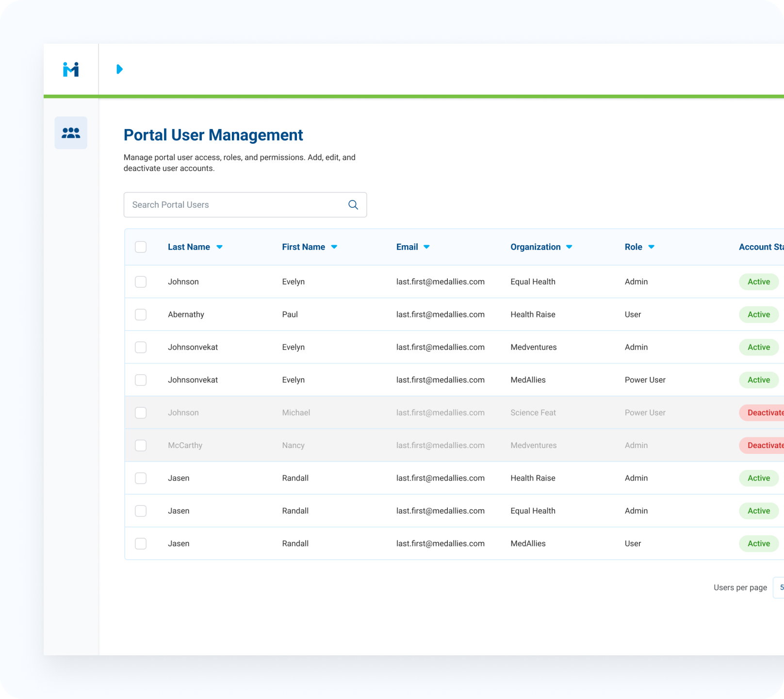Toggle the select-all header checkbox

pos(141,247)
